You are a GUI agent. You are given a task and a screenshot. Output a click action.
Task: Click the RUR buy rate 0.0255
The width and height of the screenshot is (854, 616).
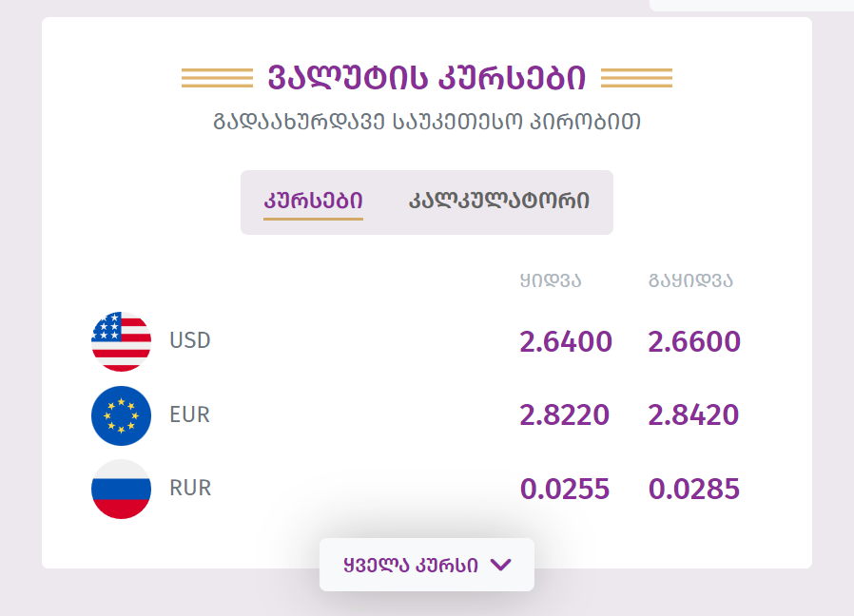point(565,490)
